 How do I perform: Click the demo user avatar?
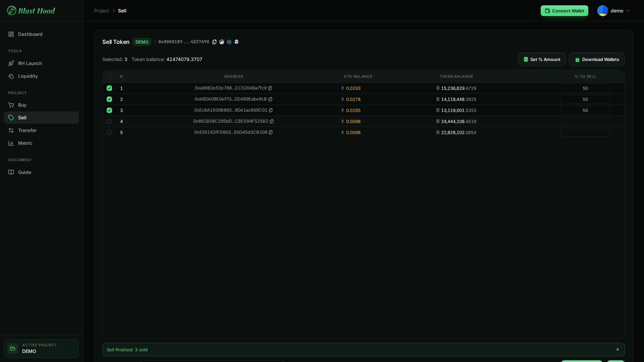(603, 11)
